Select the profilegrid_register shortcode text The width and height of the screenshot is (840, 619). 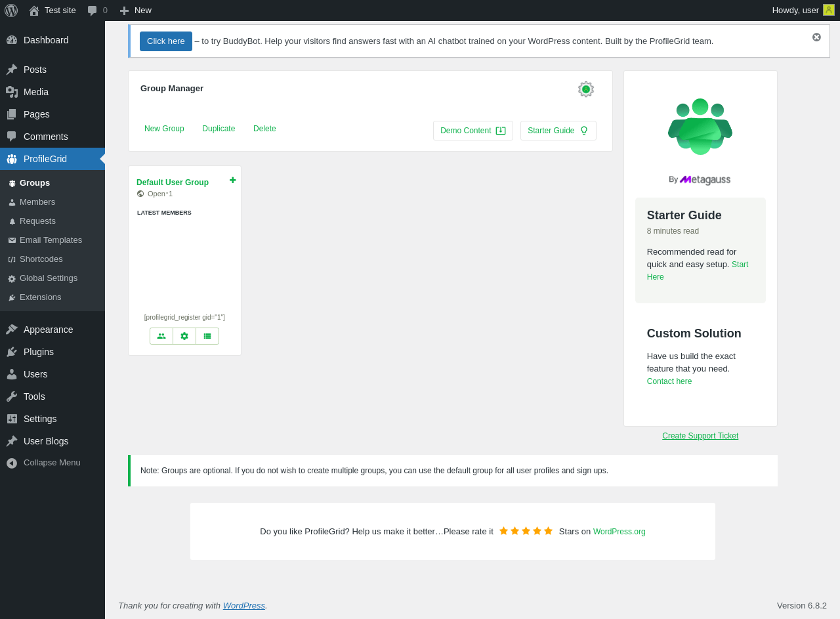pos(184,318)
